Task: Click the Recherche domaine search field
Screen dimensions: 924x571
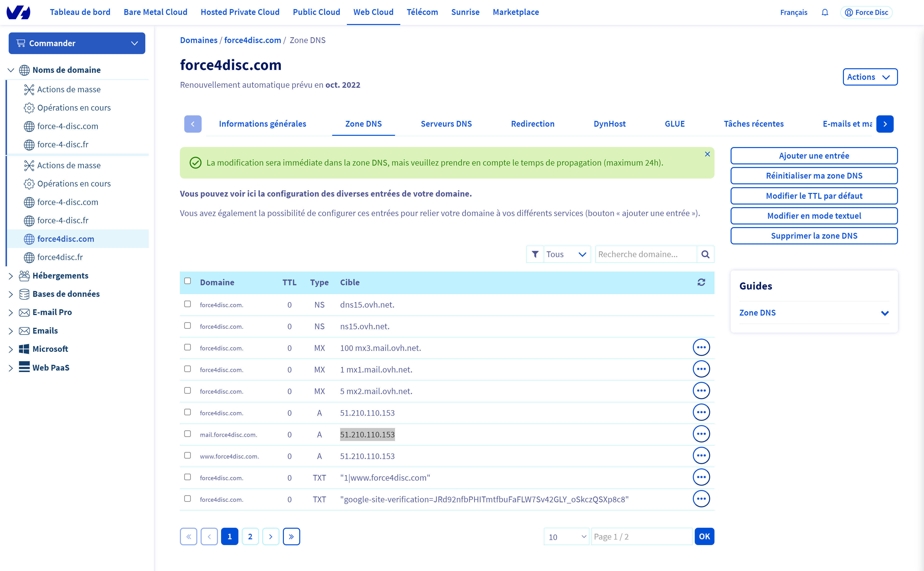Action: 645,254
